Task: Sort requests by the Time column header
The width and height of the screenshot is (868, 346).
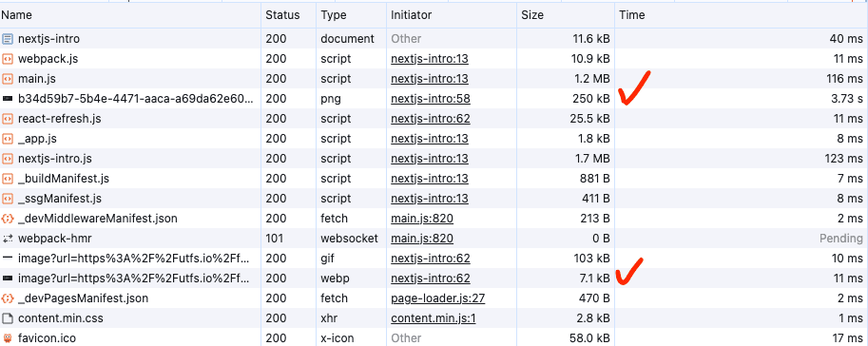Action: click(632, 15)
